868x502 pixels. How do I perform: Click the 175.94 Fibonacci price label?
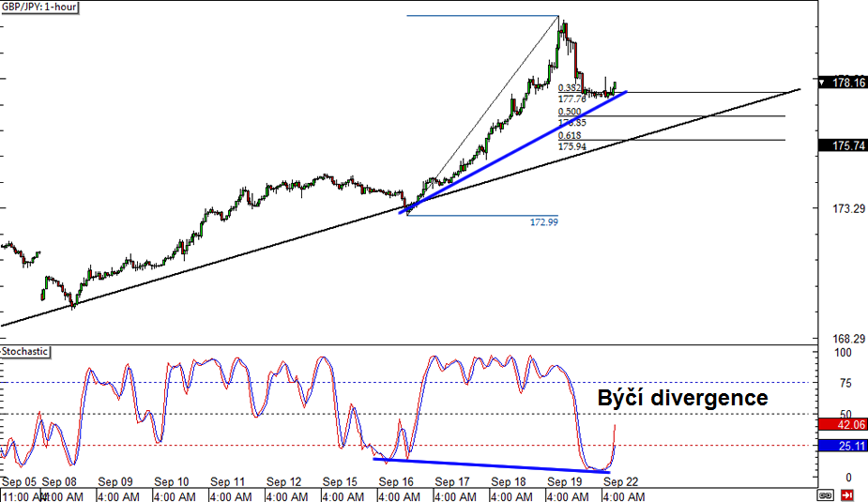(571, 146)
